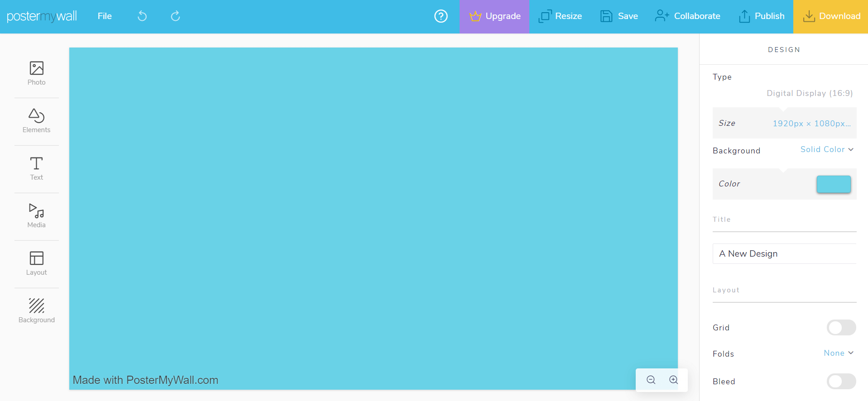Expand the Solid Color background dropdown

point(827,149)
